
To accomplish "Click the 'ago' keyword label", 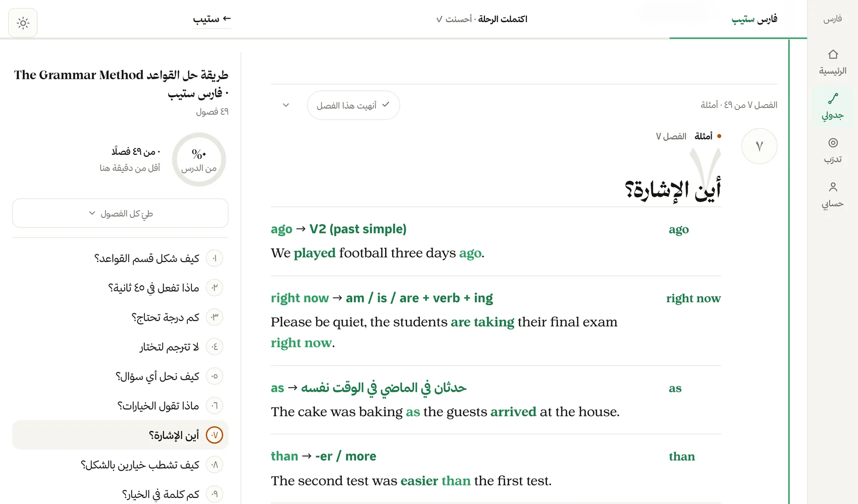I will (679, 230).
